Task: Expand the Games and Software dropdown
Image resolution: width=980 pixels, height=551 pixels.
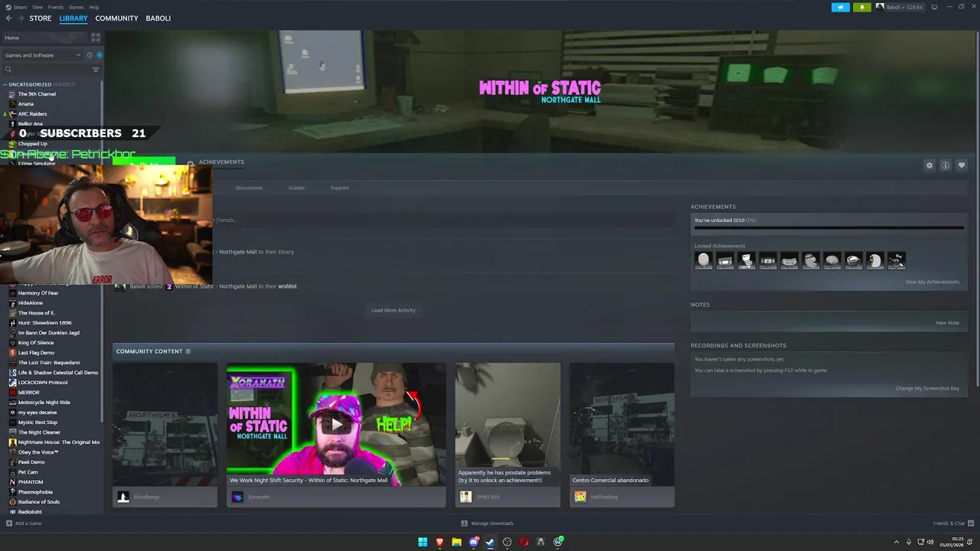Action: [x=42, y=55]
